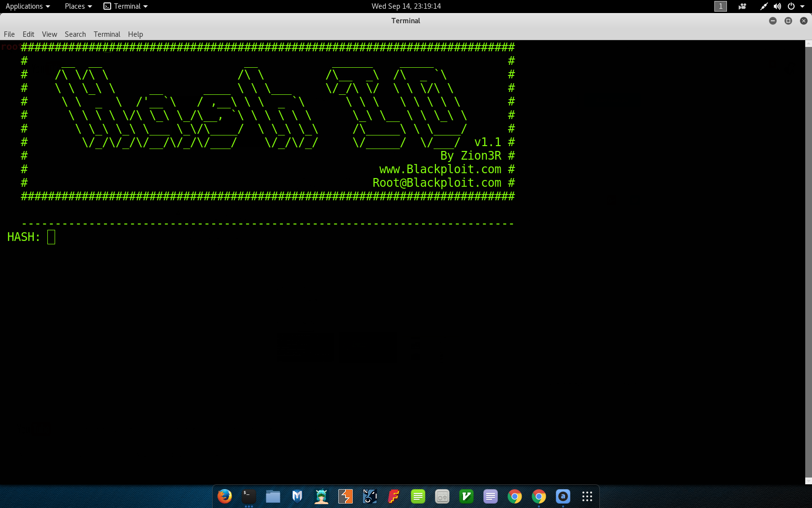This screenshot has height=508, width=812.
Task: Launch the blue 'a' app icon in dock
Action: pos(563,496)
